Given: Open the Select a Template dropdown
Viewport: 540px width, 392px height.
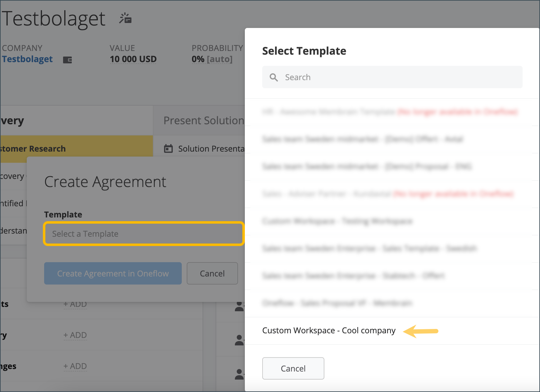Looking at the screenshot, I should pos(144,234).
